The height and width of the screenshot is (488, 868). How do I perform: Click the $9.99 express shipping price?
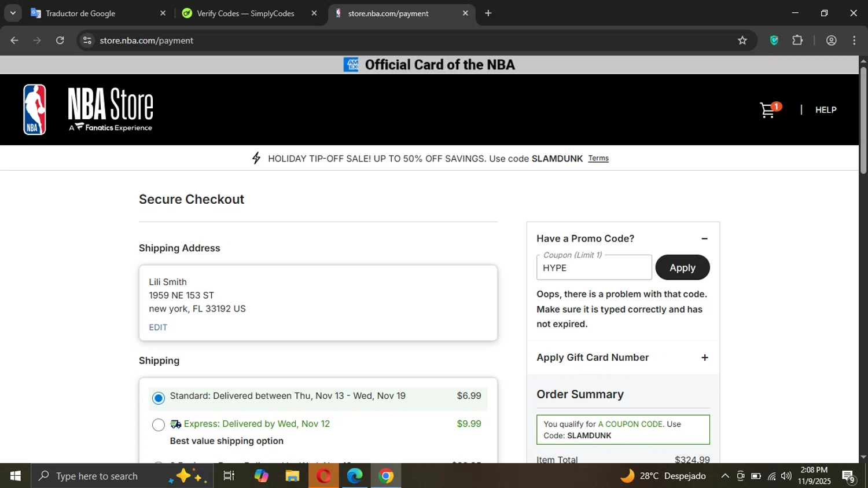point(469,424)
